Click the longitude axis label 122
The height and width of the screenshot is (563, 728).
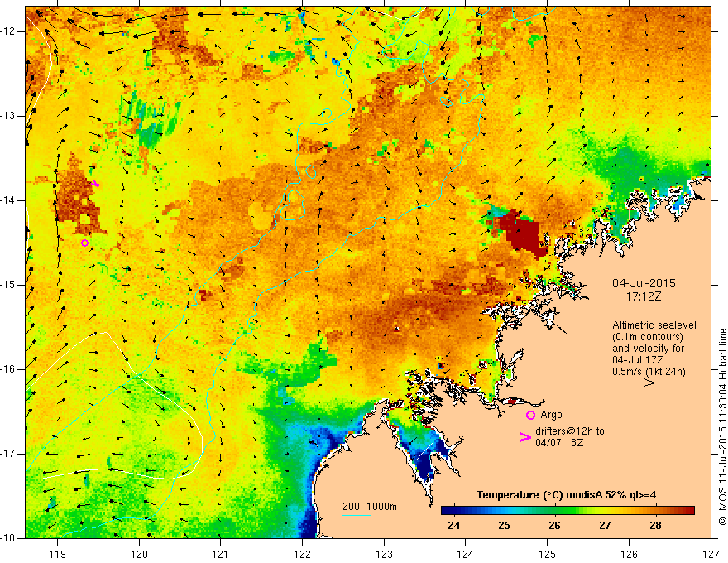pyautogui.click(x=302, y=554)
